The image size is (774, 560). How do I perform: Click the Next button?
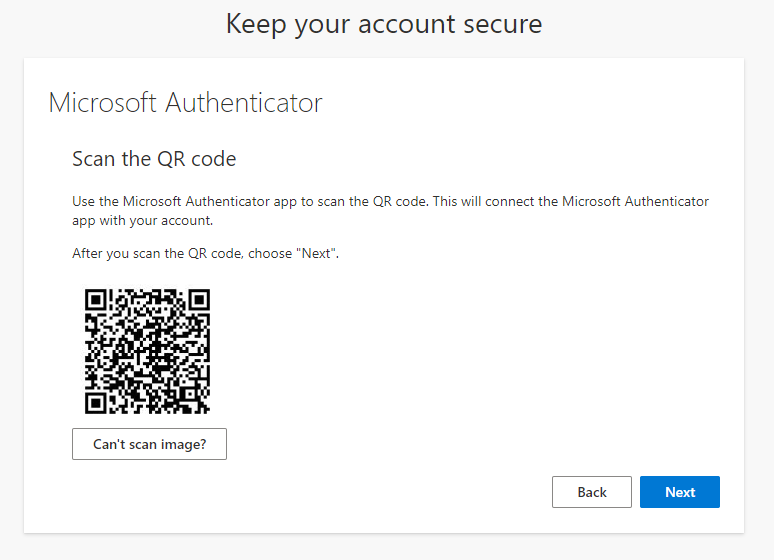pyautogui.click(x=680, y=492)
